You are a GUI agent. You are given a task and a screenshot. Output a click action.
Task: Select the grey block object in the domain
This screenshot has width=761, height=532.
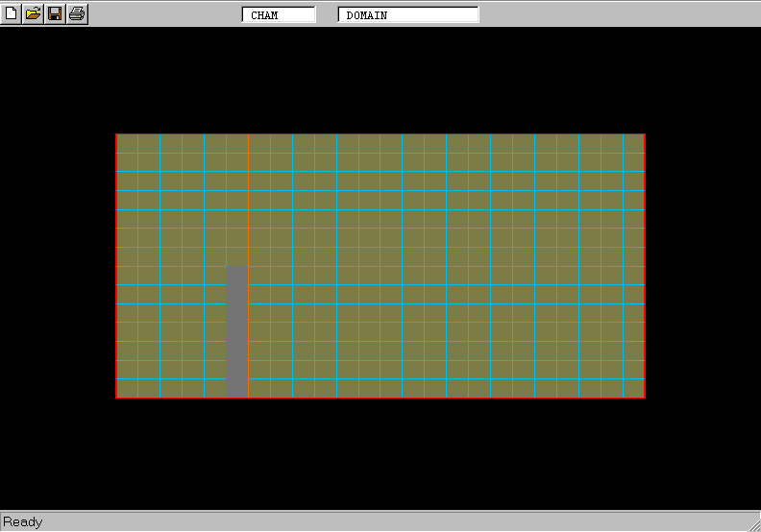[236, 331]
